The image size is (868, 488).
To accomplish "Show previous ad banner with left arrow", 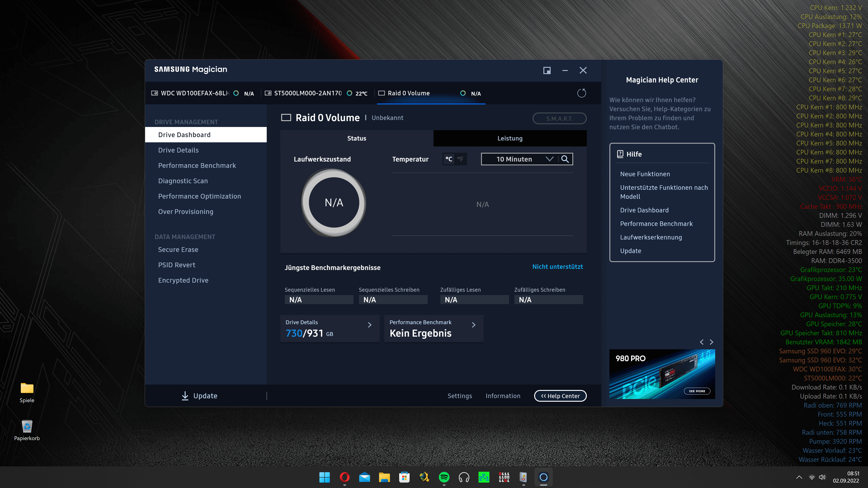I will point(702,342).
